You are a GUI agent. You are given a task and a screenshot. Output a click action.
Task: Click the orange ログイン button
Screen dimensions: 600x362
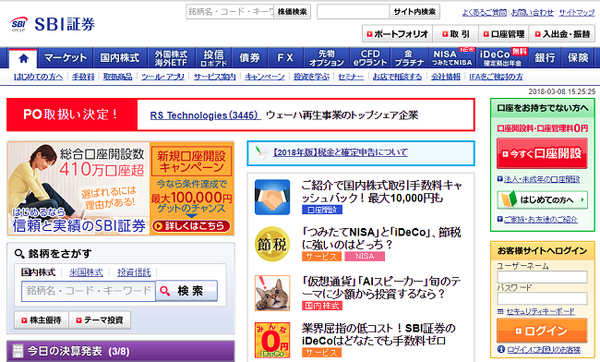[x=542, y=331]
